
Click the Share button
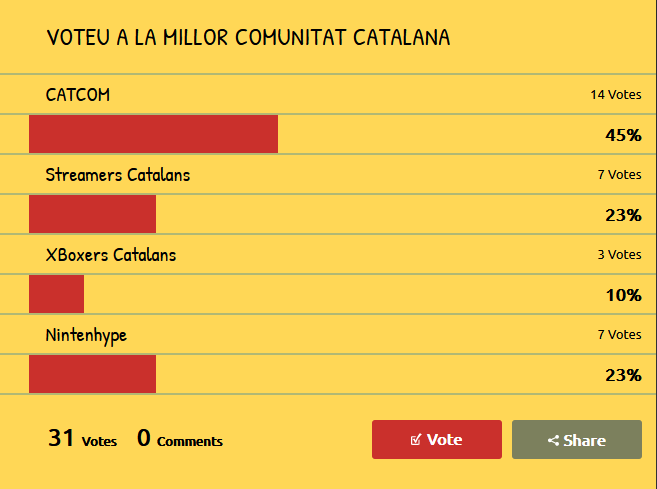point(577,439)
